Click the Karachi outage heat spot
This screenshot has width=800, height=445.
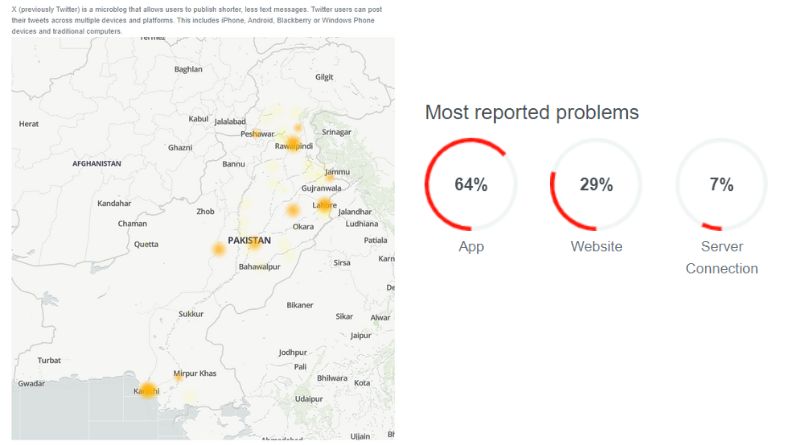tap(148, 390)
